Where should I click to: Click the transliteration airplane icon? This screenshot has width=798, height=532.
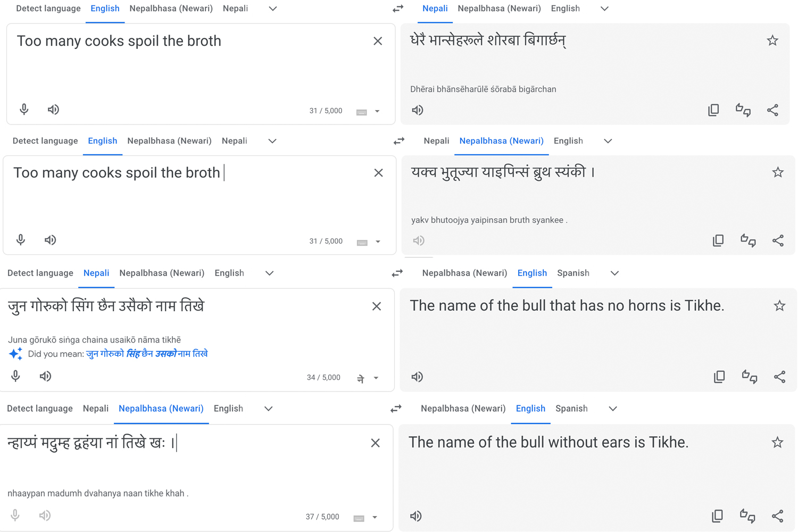click(x=361, y=378)
